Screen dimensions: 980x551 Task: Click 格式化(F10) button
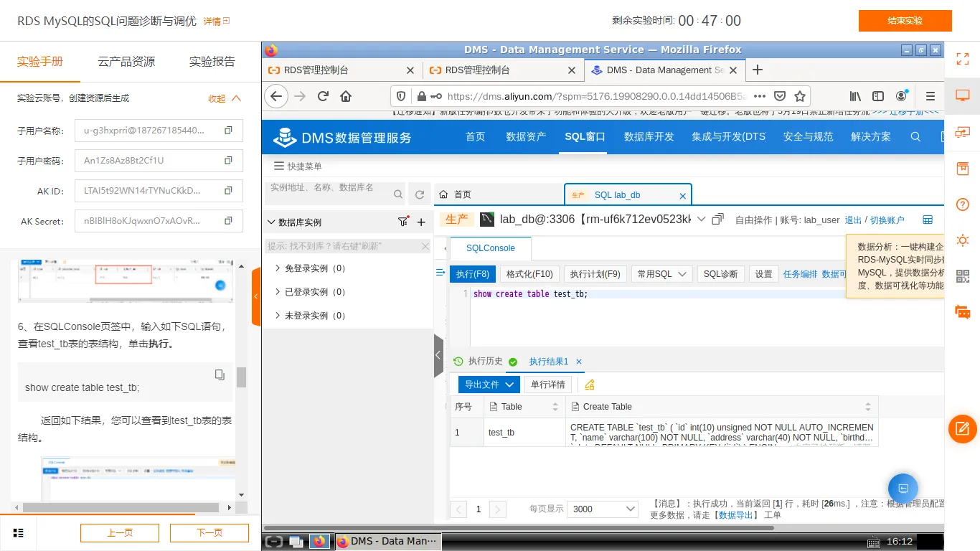click(529, 274)
